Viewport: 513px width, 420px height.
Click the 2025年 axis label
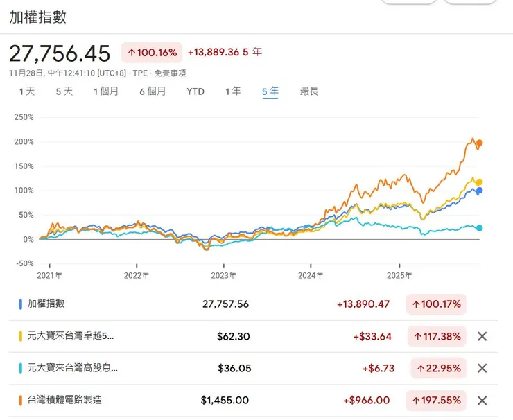click(x=399, y=275)
